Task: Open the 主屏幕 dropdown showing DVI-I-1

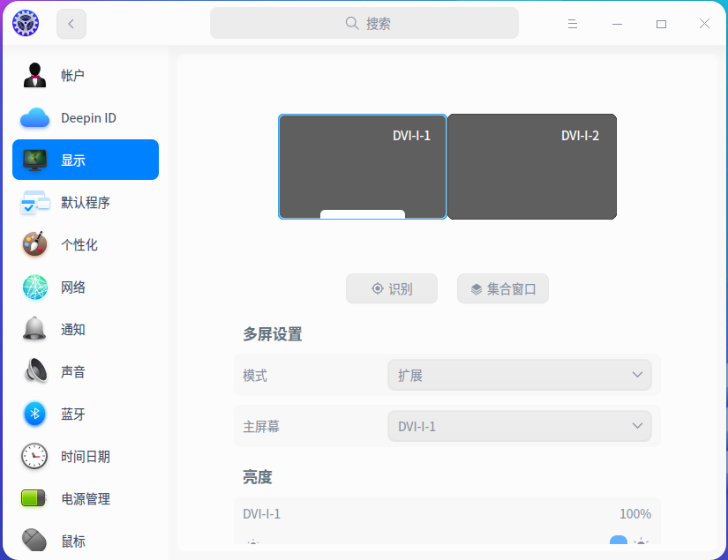Action: pyautogui.click(x=520, y=426)
